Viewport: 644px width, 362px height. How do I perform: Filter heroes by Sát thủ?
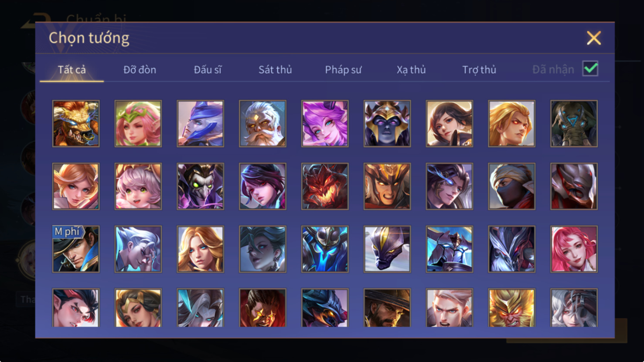click(275, 70)
